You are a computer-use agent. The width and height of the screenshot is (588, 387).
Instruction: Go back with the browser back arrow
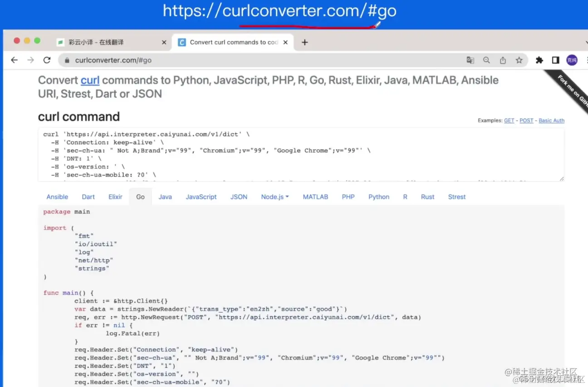click(x=15, y=60)
